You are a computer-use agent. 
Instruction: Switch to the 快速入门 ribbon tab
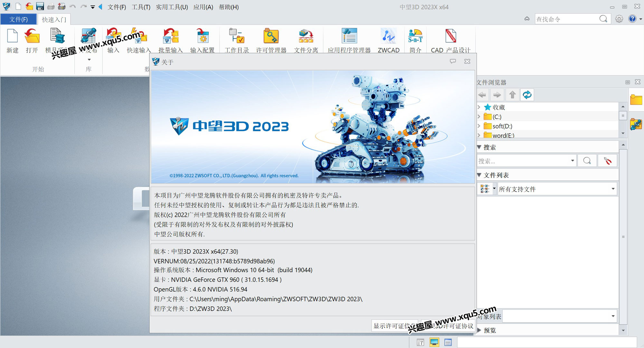click(54, 19)
